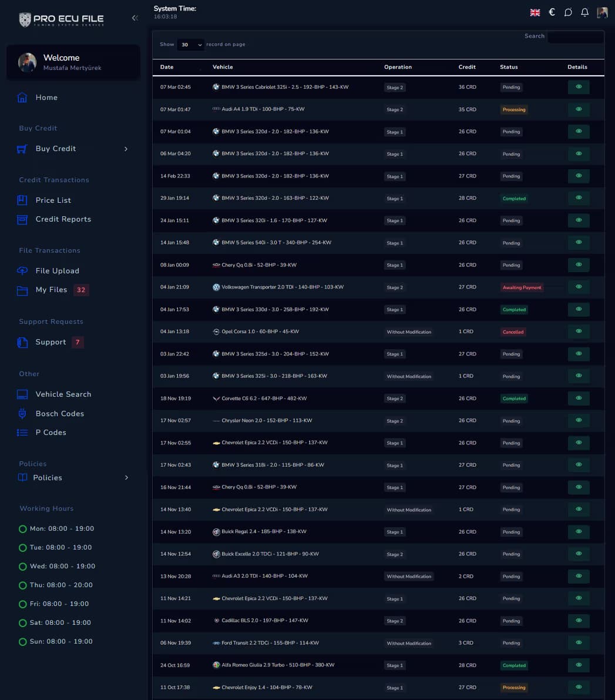Open the notifications bell icon
Image resolution: width=615 pixels, height=700 pixels.
click(584, 12)
